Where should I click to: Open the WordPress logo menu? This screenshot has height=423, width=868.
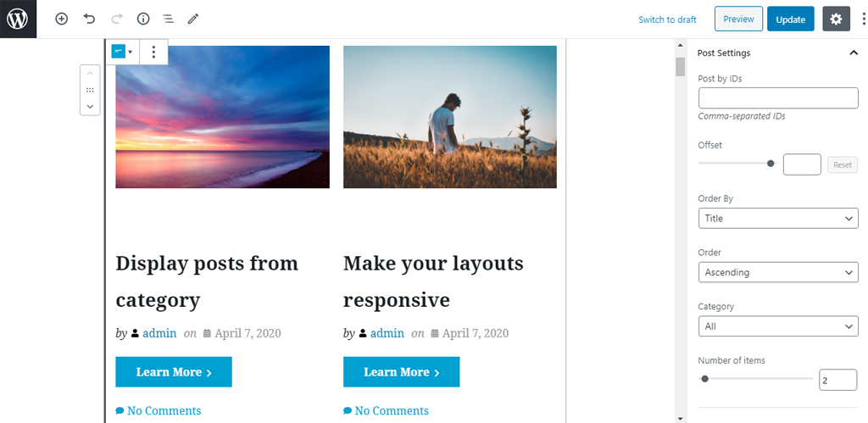[18, 19]
